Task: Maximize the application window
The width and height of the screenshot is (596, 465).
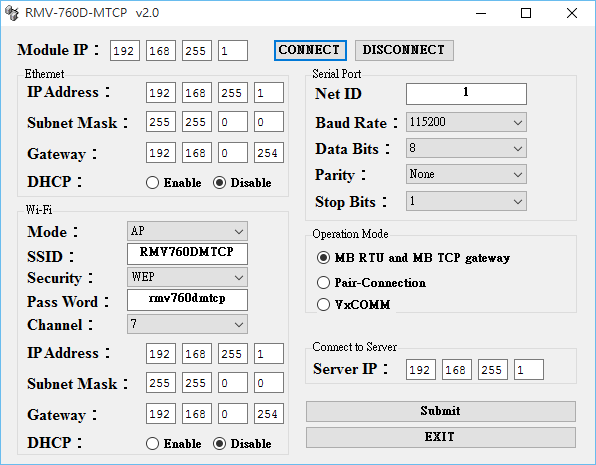Action: coord(526,13)
